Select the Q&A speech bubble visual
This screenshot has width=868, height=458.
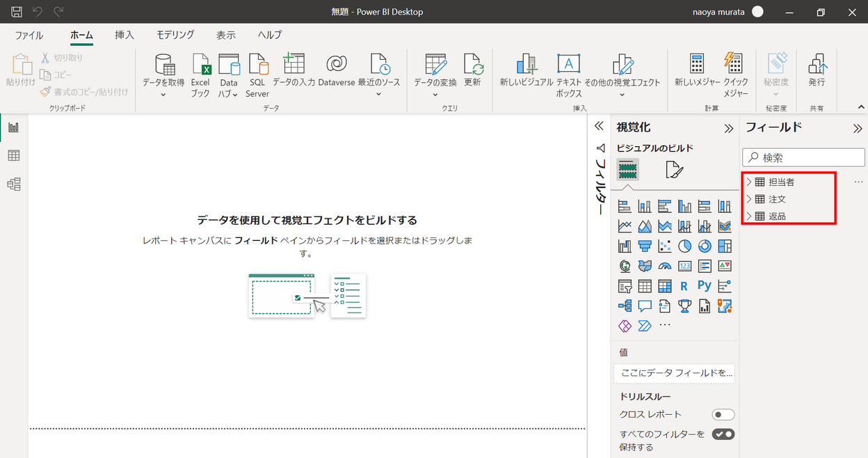tap(645, 306)
